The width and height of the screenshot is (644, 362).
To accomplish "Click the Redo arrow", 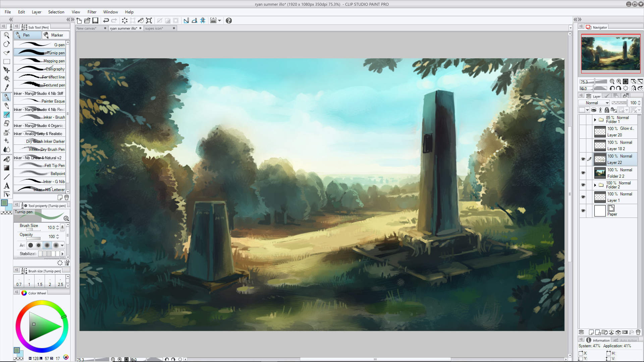I will 114,21.
